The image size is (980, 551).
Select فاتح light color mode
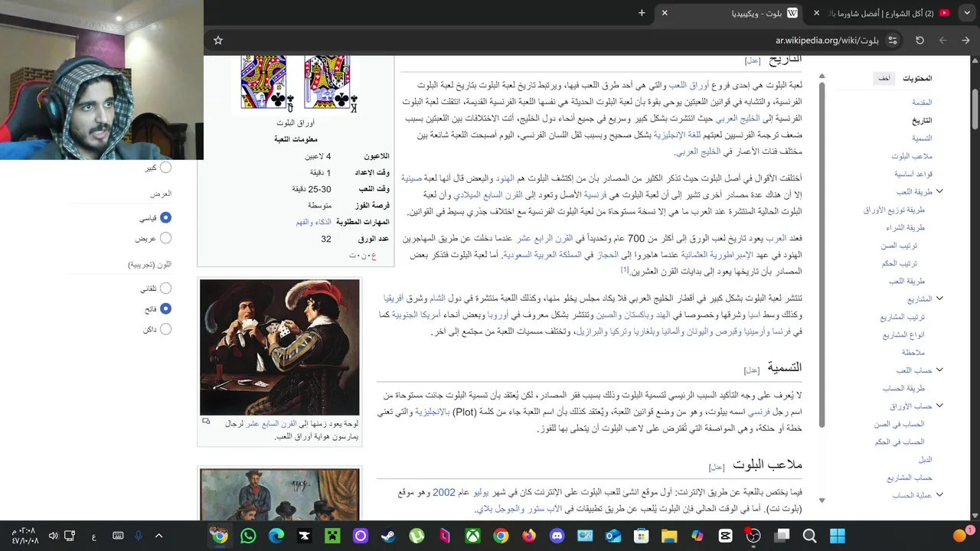165,309
